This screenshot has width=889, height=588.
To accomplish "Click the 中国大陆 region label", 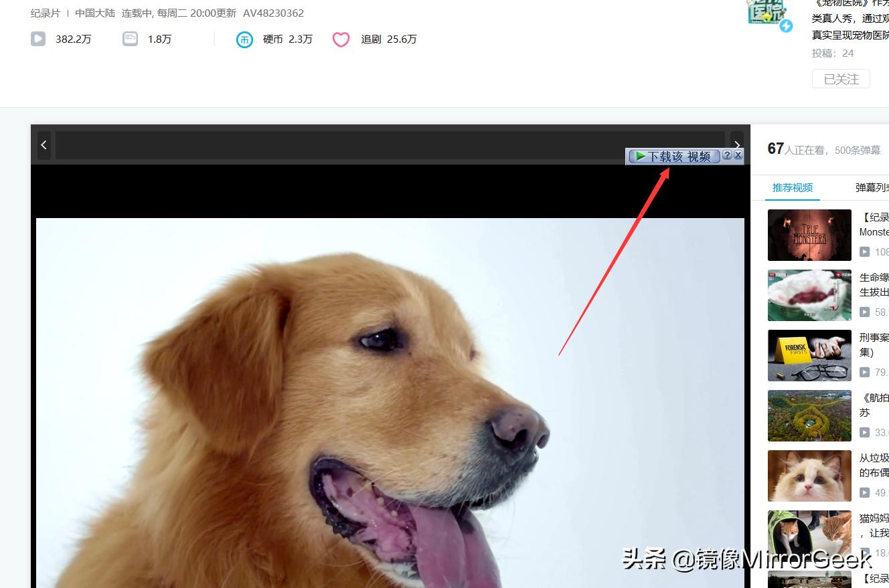I will pyautogui.click(x=95, y=13).
